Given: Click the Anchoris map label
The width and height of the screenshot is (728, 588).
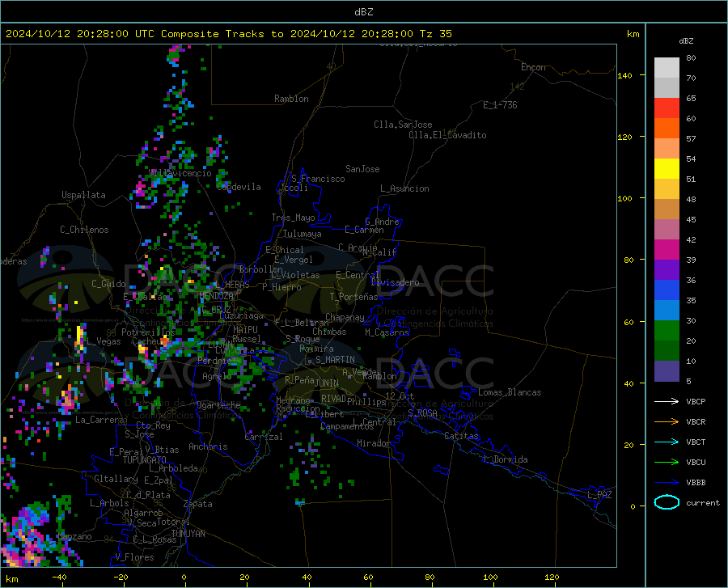Looking at the screenshot, I should [x=208, y=446].
